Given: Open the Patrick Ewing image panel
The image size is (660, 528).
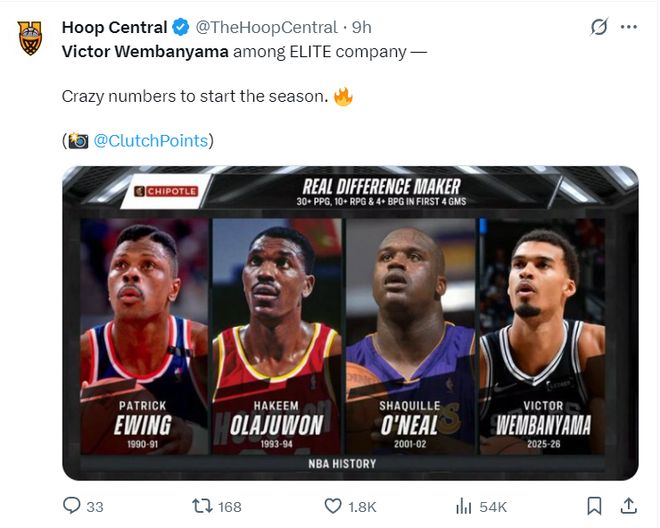Looking at the screenshot, I should (x=144, y=330).
